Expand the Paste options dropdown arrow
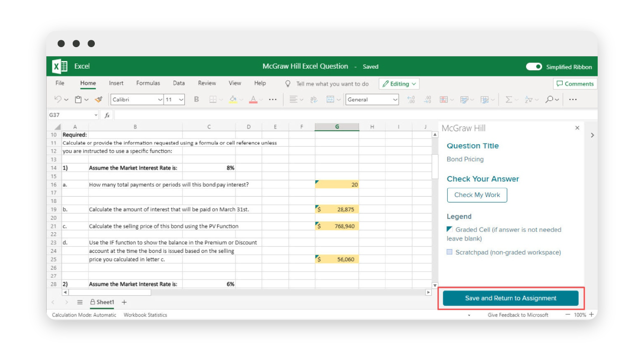Screen dimensions: 644x351 (87, 100)
